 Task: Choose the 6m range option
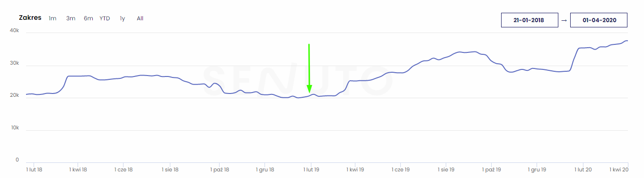click(88, 18)
